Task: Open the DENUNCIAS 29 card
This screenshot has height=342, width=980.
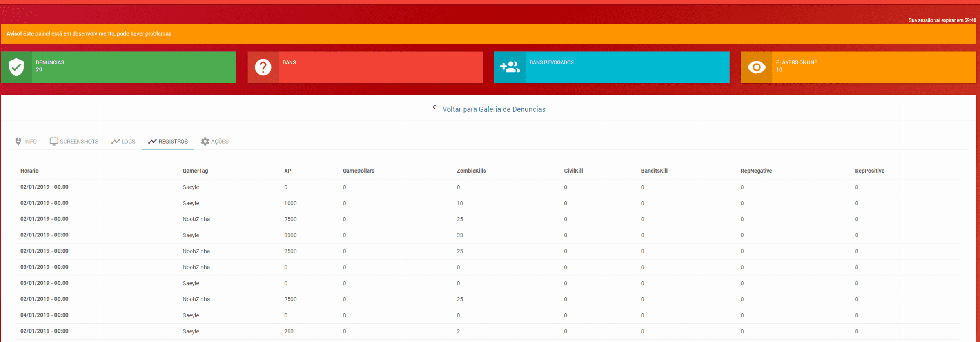Action: click(x=118, y=67)
